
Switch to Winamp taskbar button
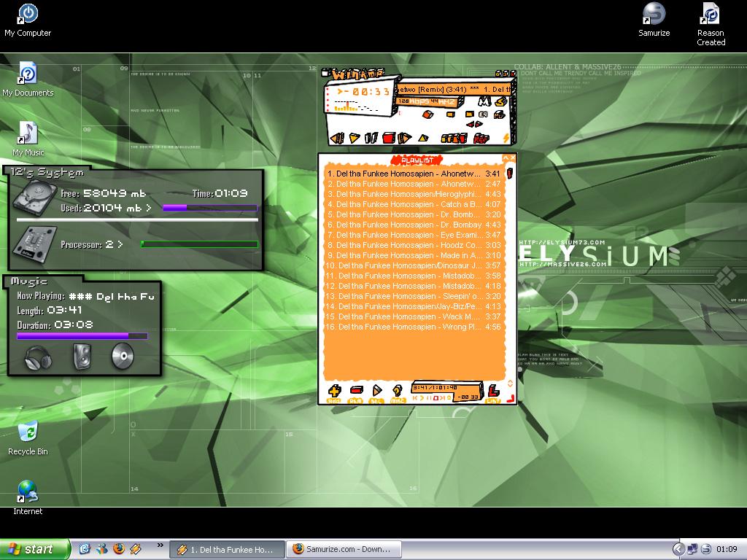click(228, 550)
